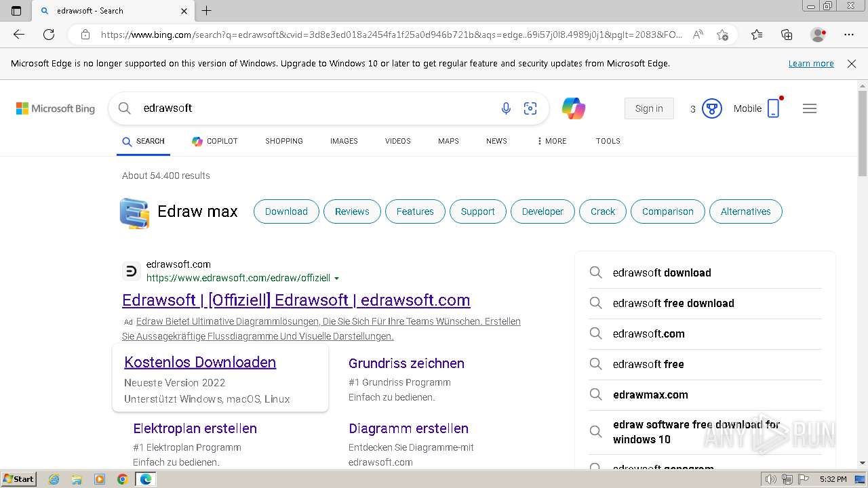Switch to the SHOPPING tab
The height and width of the screenshot is (488, 868).
pyautogui.click(x=284, y=141)
